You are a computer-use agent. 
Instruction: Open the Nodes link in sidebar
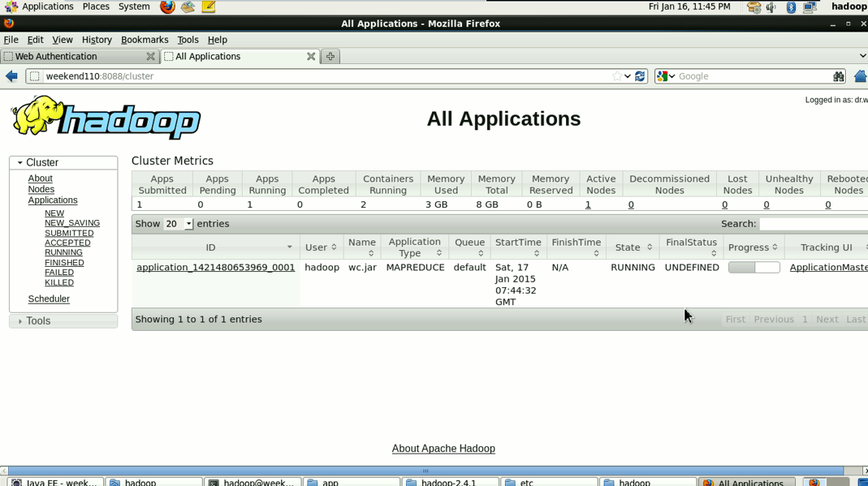(41, 189)
